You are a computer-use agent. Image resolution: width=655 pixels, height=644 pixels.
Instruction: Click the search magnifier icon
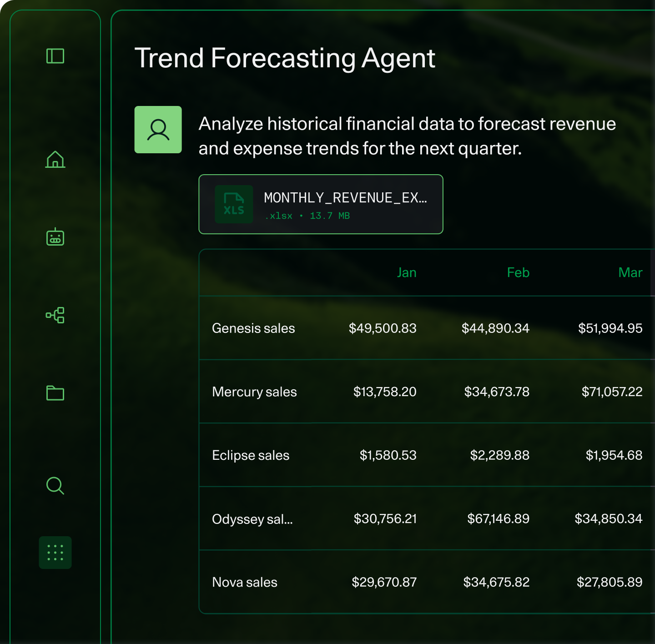pyautogui.click(x=55, y=485)
